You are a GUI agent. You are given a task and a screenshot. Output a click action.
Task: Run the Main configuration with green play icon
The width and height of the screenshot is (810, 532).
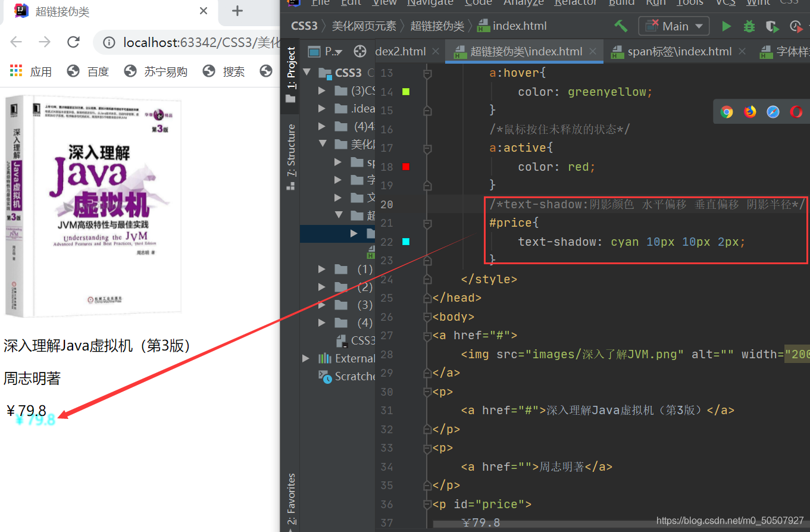coord(726,26)
